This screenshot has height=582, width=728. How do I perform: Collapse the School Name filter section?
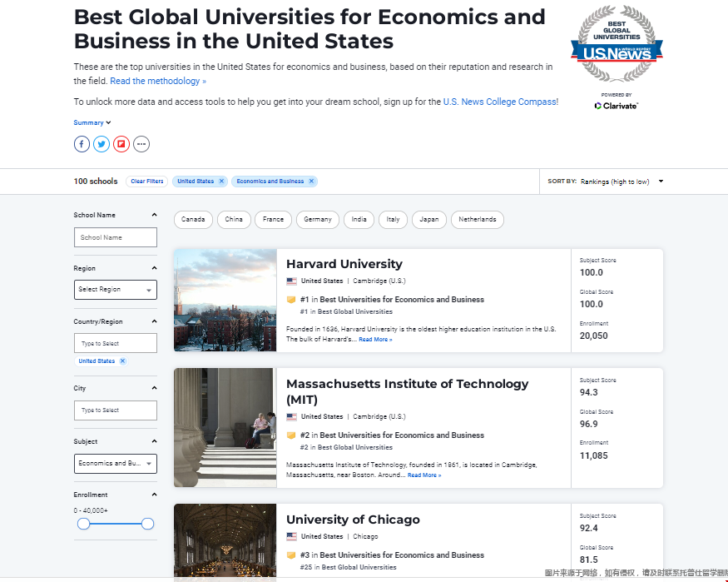click(154, 215)
